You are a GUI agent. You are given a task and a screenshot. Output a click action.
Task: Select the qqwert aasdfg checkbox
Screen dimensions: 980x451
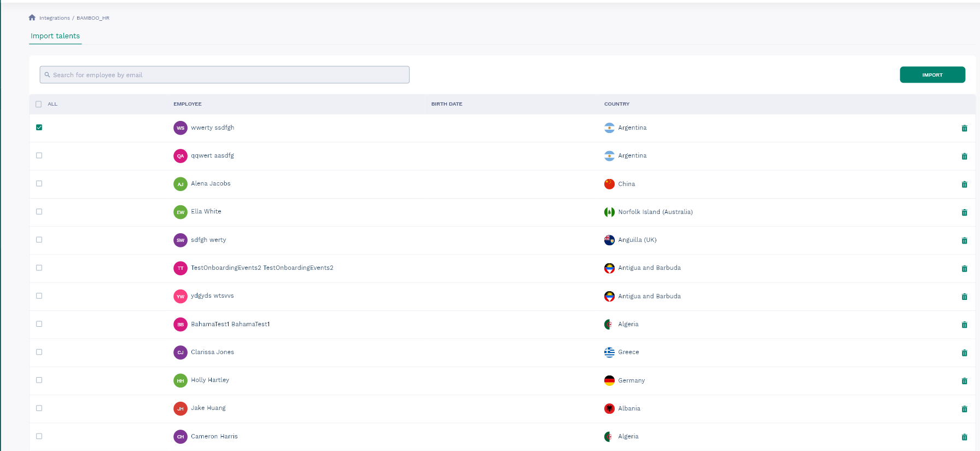point(39,155)
